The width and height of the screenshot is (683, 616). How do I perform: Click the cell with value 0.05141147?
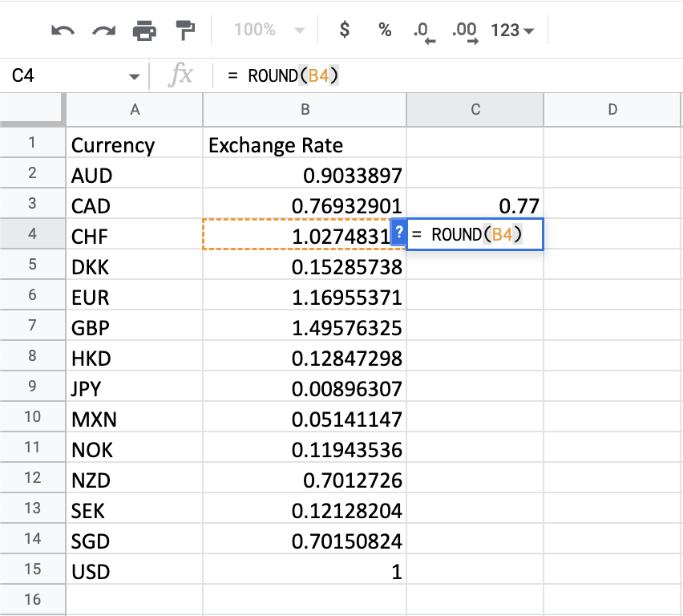pyautogui.click(x=305, y=417)
